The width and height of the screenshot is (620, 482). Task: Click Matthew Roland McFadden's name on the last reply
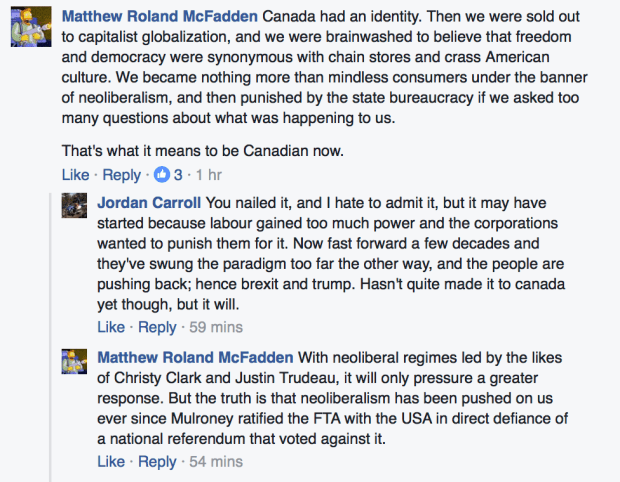195,357
